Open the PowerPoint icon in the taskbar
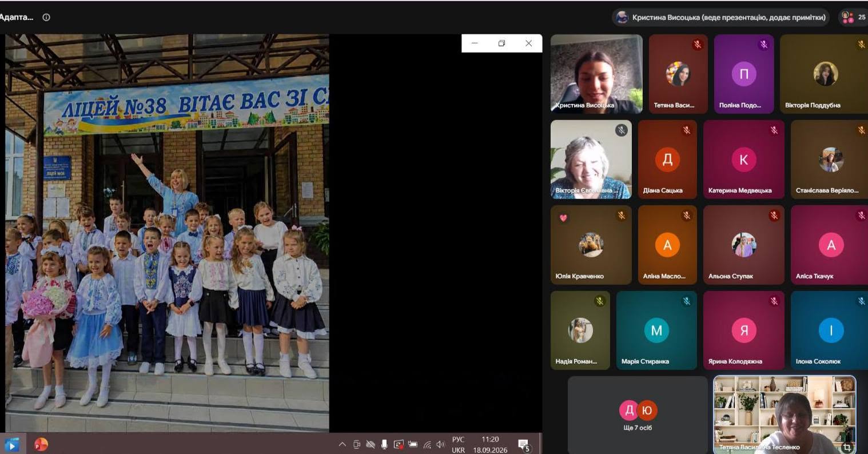The image size is (868, 454). pyautogui.click(x=41, y=444)
